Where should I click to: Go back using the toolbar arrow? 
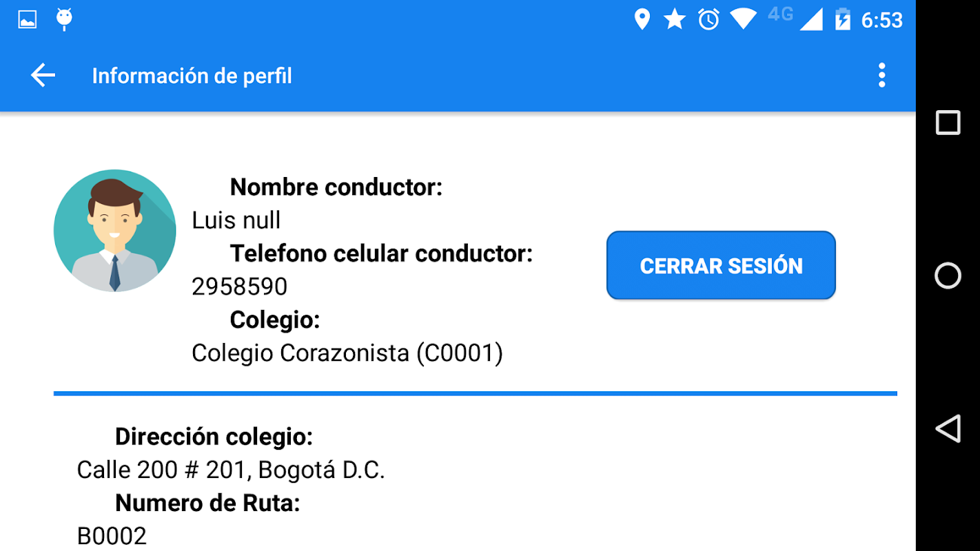[43, 75]
